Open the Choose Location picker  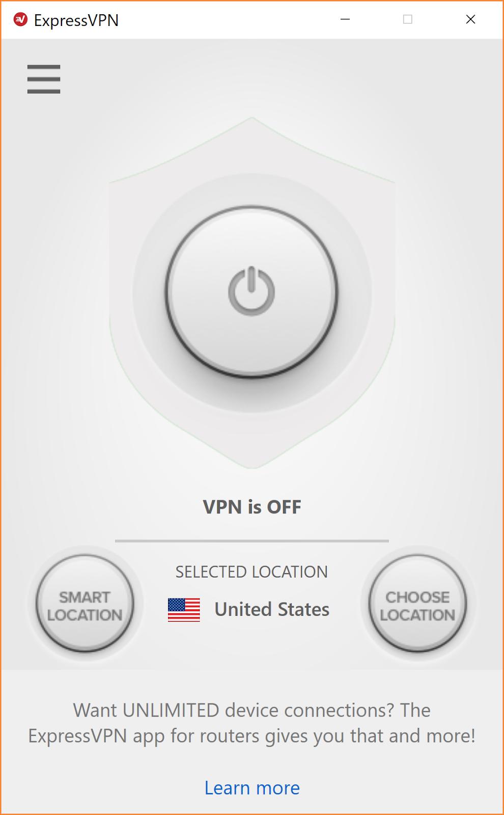tap(417, 604)
